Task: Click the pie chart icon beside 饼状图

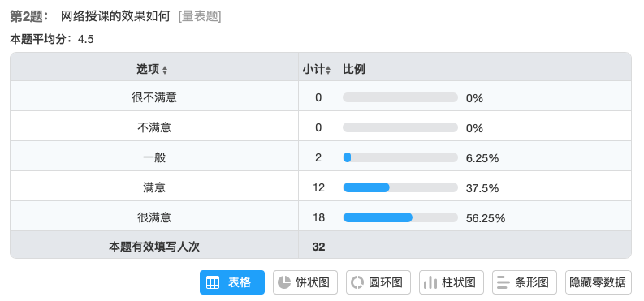Action: (x=284, y=282)
